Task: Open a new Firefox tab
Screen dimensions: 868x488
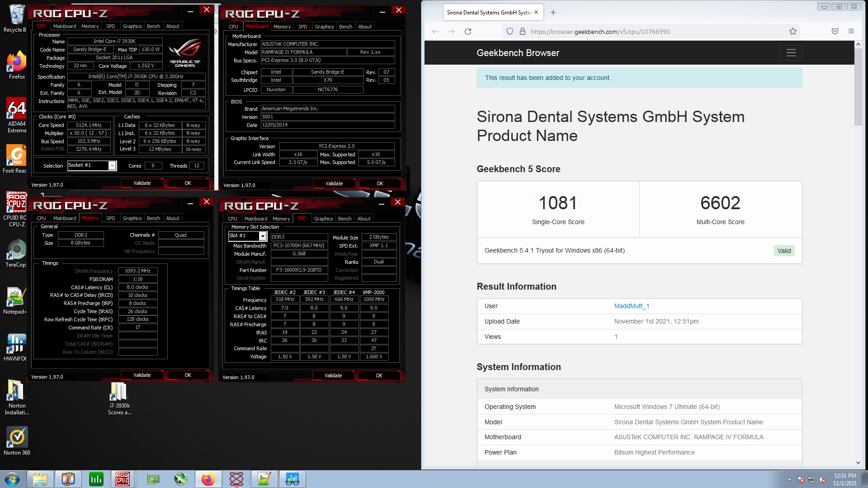Action: [x=553, y=13]
